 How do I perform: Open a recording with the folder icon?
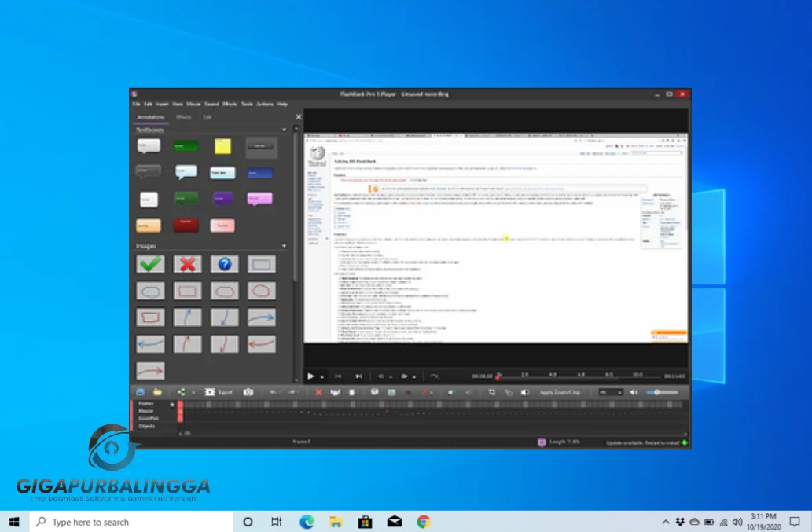157,392
